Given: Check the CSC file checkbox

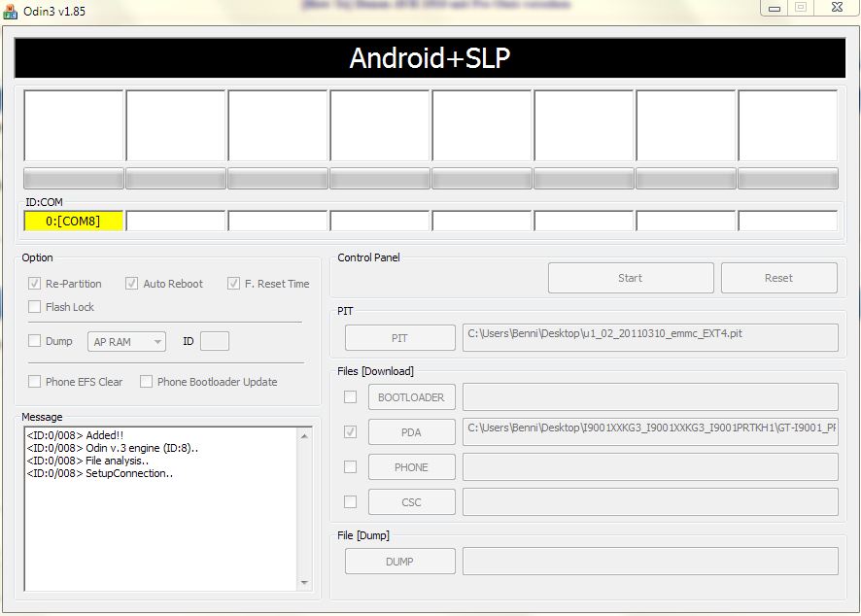Looking at the screenshot, I should (350, 501).
